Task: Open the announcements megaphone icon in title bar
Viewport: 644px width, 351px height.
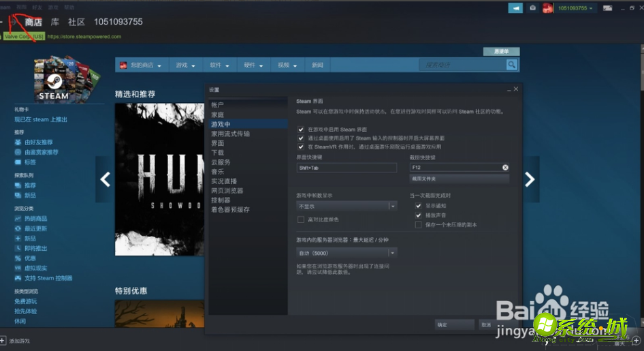Action: tap(515, 7)
